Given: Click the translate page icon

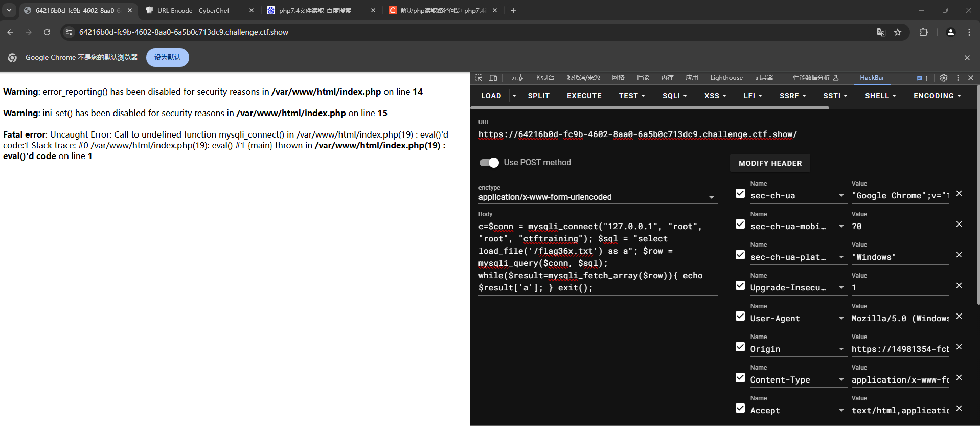Looking at the screenshot, I should (881, 32).
